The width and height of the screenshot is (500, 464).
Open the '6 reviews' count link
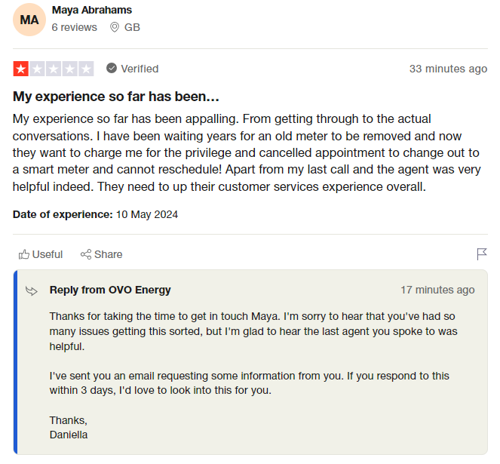74,27
